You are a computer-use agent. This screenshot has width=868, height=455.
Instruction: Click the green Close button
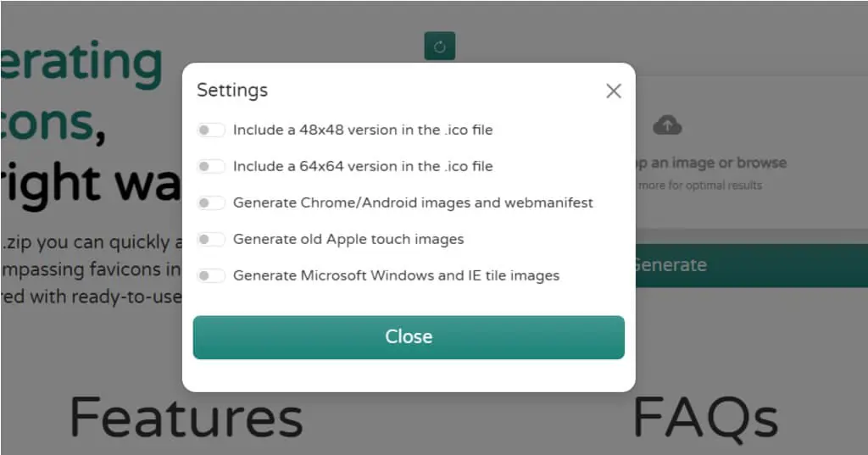(409, 337)
